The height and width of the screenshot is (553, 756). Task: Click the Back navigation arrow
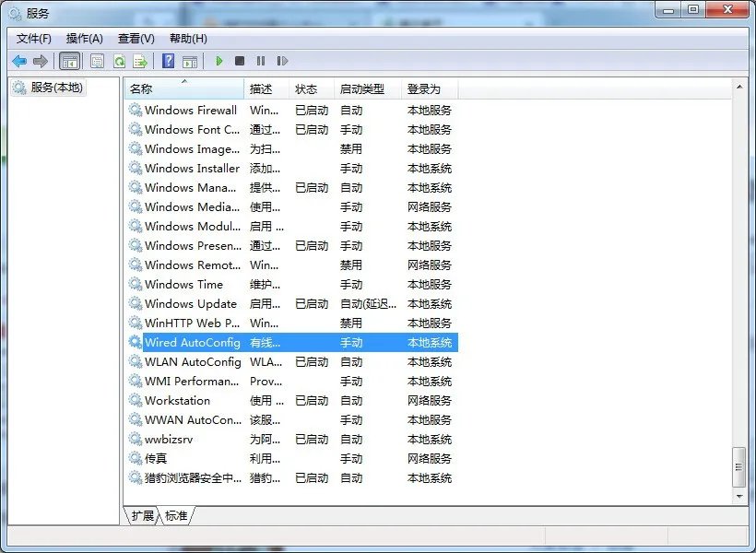(x=20, y=61)
